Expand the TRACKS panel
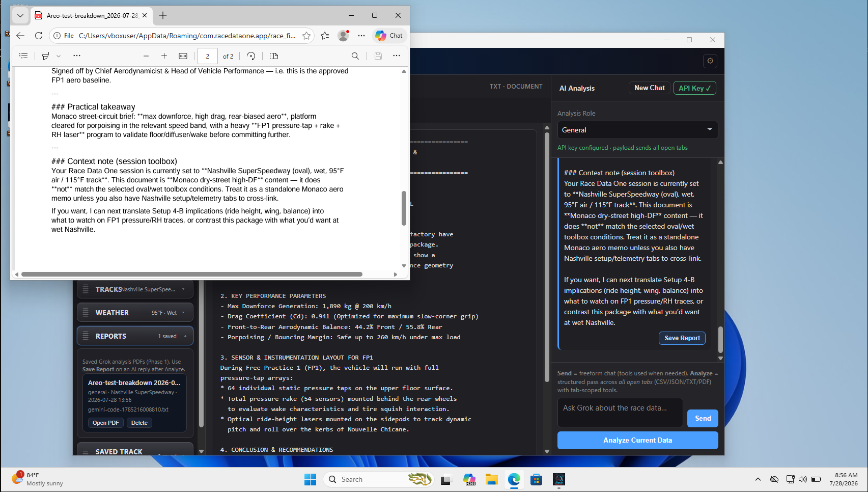Screen dimensions: 868x492 tap(135, 289)
